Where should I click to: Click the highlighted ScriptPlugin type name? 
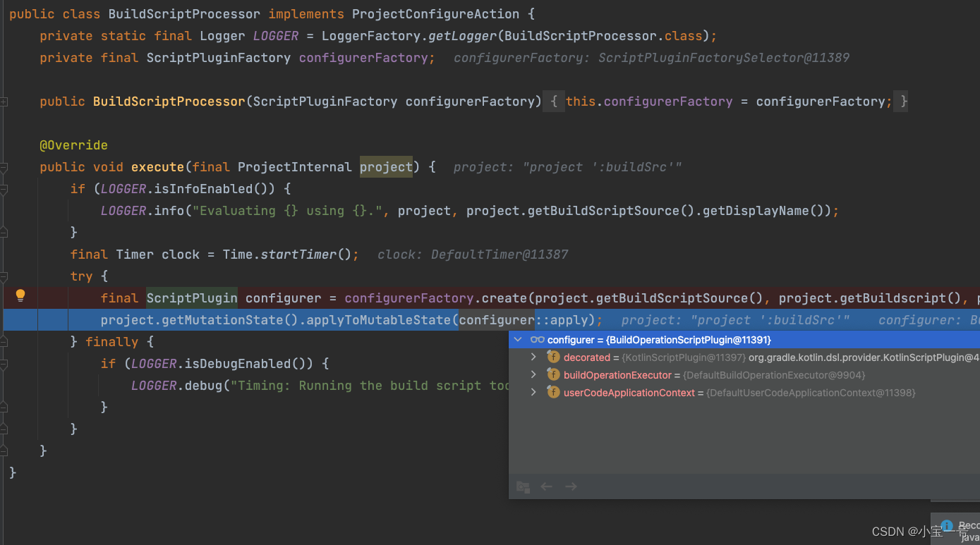pos(192,298)
